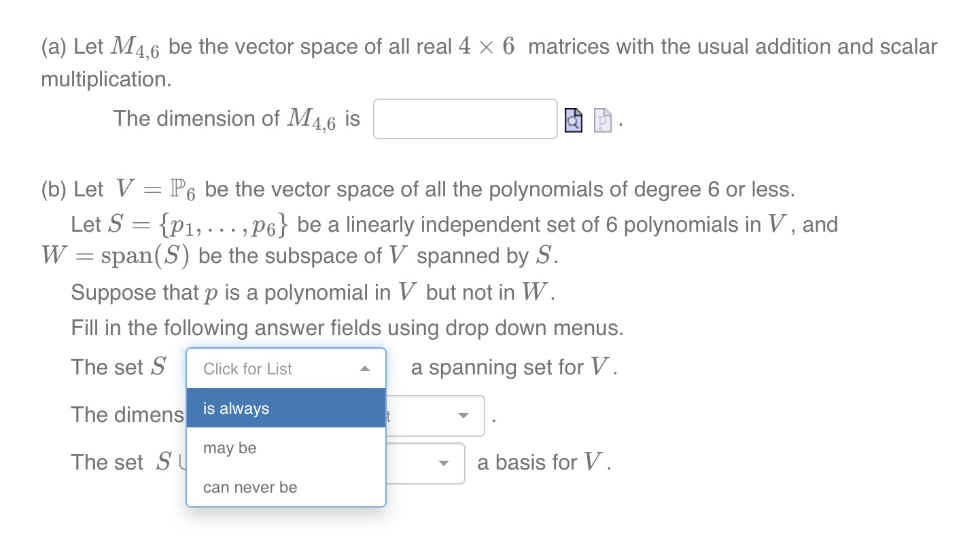This screenshot has height=547, width=980.
Task: Open the dimension of W dropdown arrow
Action: tap(463, 416)
